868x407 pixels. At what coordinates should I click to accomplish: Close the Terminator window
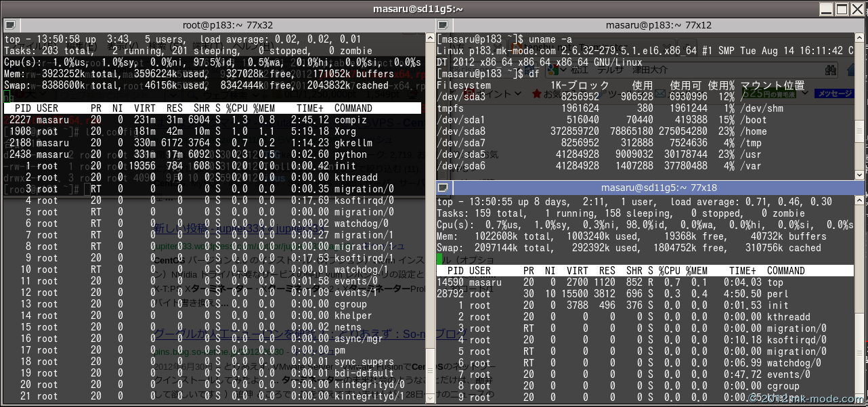click(857, 9)
